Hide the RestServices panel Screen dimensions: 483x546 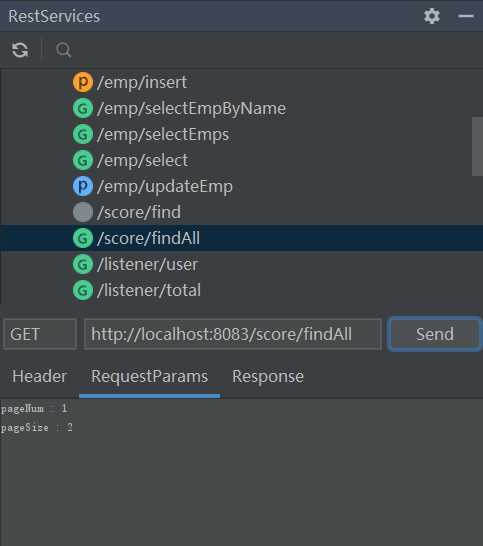point(466,16)
